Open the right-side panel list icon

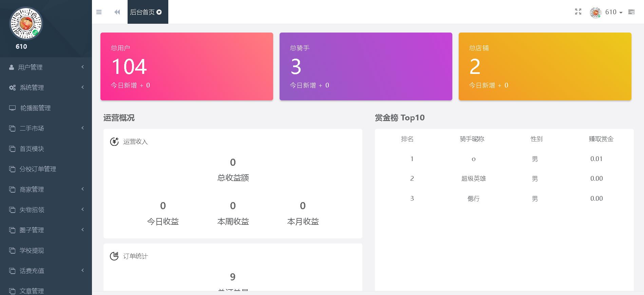tap(631, 12)
